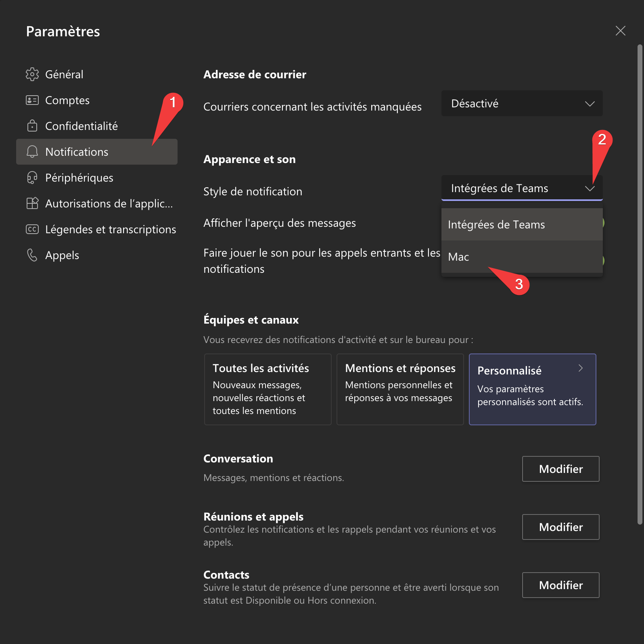Expand the Personnalisé card chevron
The image size is (644, 644).
click(581, 368)
